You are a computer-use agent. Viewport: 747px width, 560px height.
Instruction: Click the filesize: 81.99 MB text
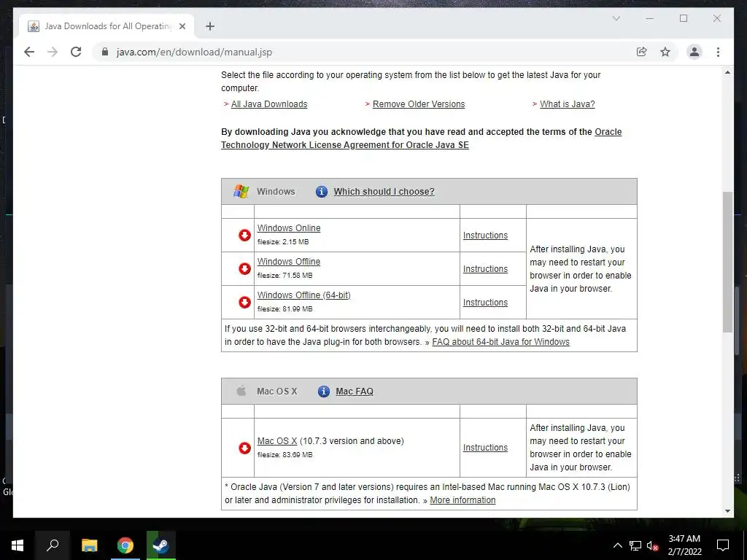(x=285, y=309)
